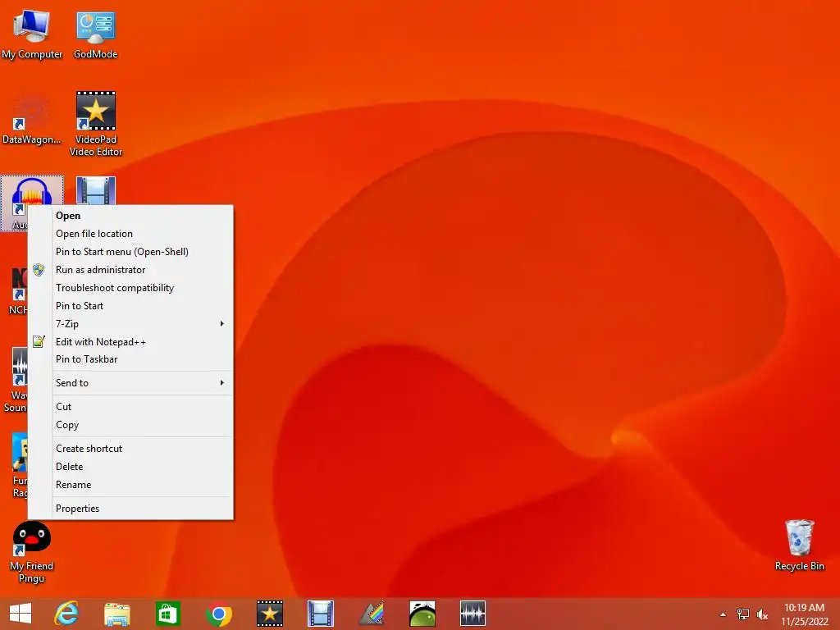This screenshot has width=840, height=630.
Task: Open the green Android taskbar icon
Action: point(422,614)
